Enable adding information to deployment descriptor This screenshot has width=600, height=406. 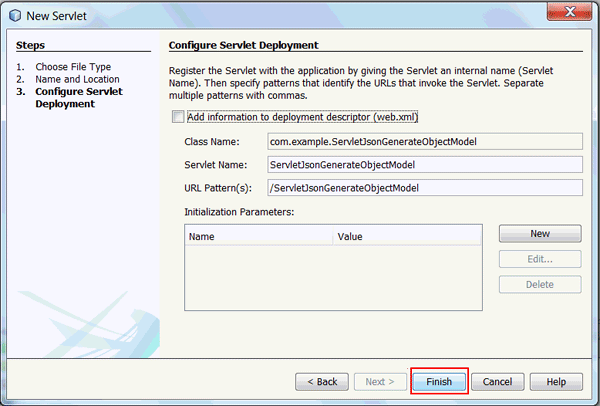[179, 117]
